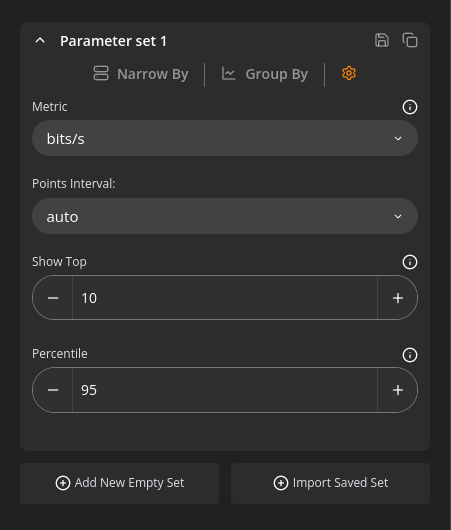This screenshot has width=451, height=530.
Task: Click the Narrow By stacked rows icon
Action: click(x=101, y=73)
